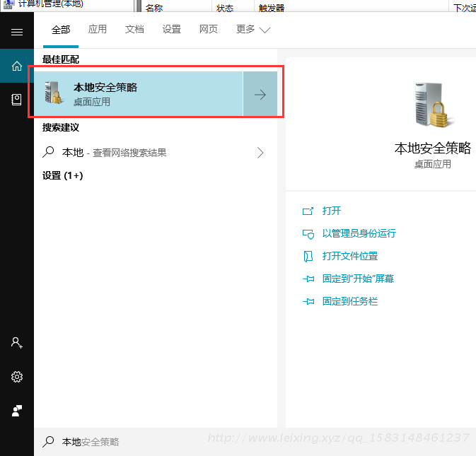Switch to the 全部 tab

pos(61,30)
